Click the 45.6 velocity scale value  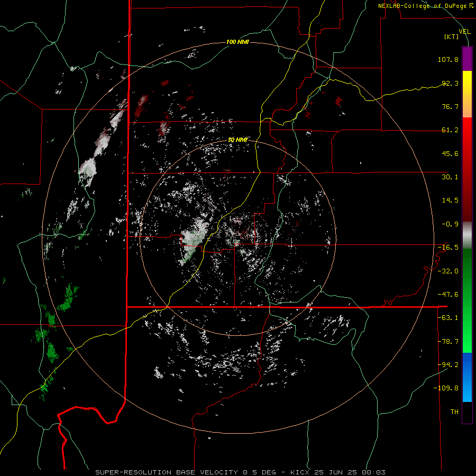tap(450, 153)
